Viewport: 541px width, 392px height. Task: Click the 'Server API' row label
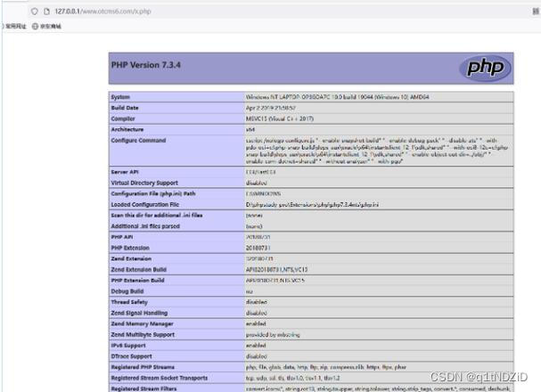coord(125,172)
